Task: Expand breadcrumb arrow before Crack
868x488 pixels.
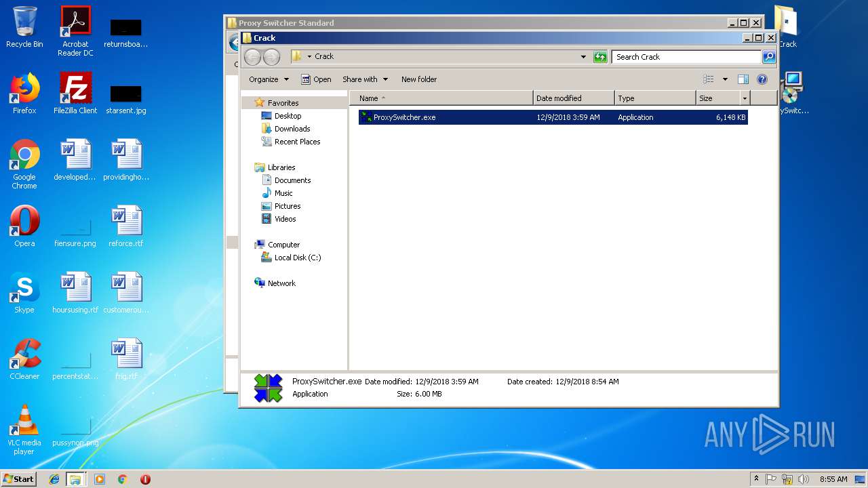Action: tap(309, 57)
